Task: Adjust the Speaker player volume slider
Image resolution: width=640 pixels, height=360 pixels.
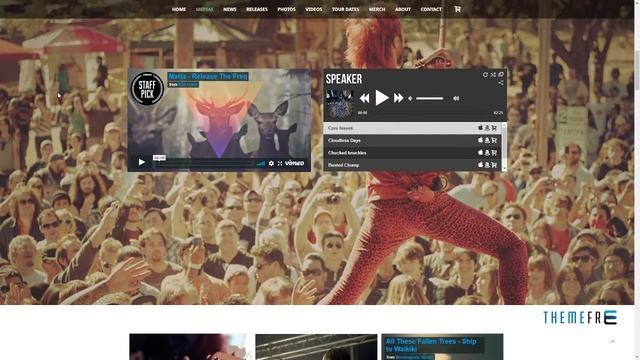Action: click(x=429, y=98)
